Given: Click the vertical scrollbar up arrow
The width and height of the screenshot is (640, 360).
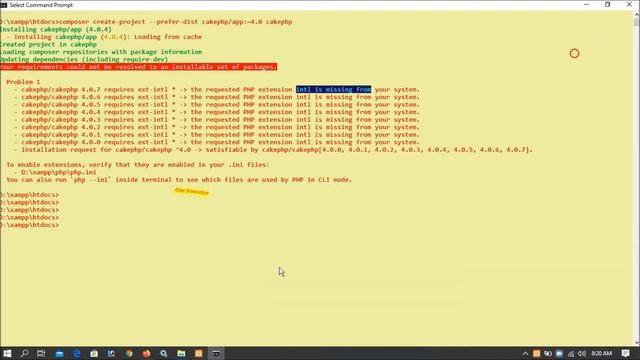Looking at the screenshot, I should [636, 15].
